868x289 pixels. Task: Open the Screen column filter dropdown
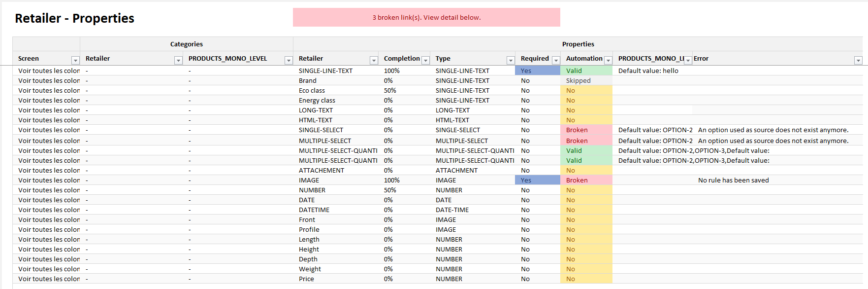(75, 60)
